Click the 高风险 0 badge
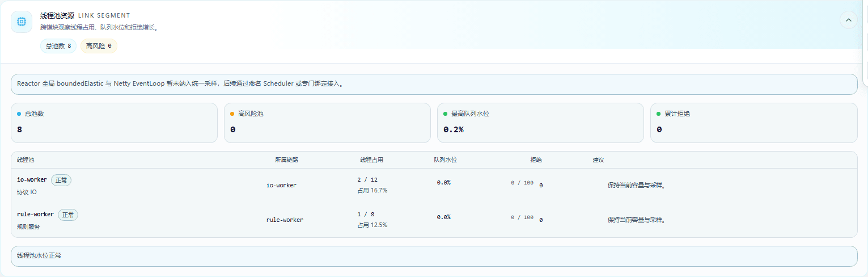868x277 pixels. (99, 46)
